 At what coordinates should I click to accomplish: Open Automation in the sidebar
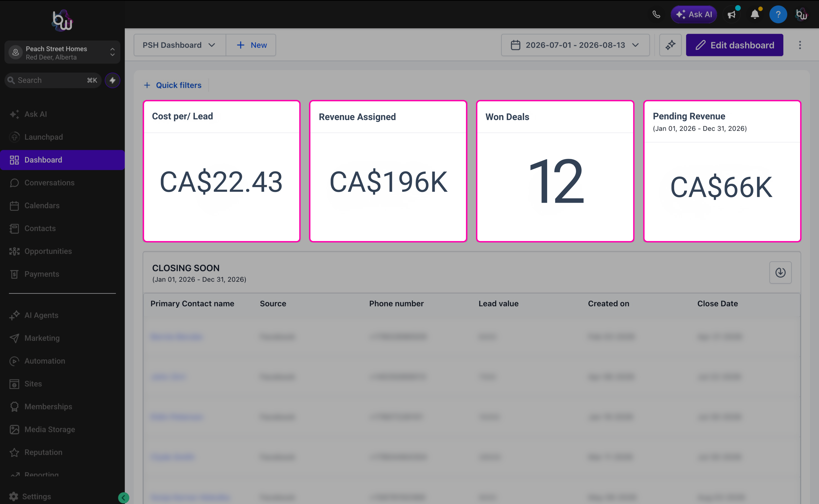pos(62,361)
